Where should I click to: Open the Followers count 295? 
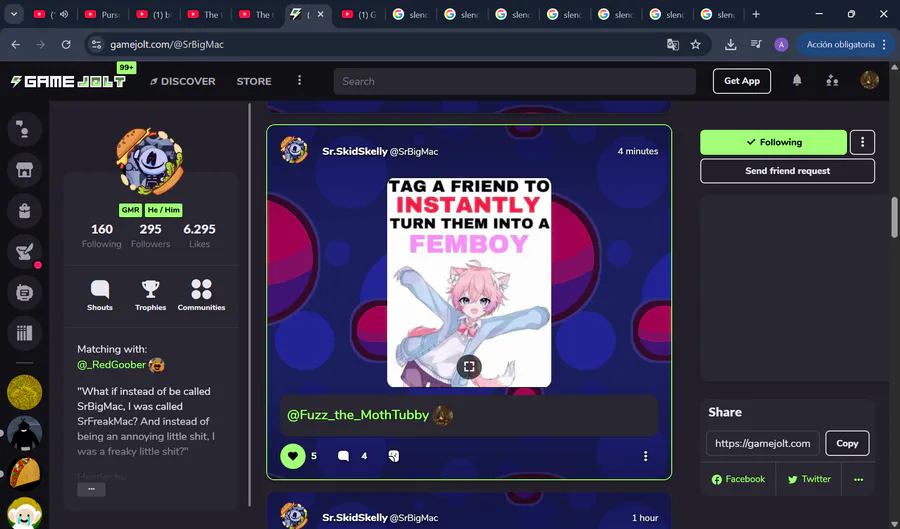pos(150,235)
